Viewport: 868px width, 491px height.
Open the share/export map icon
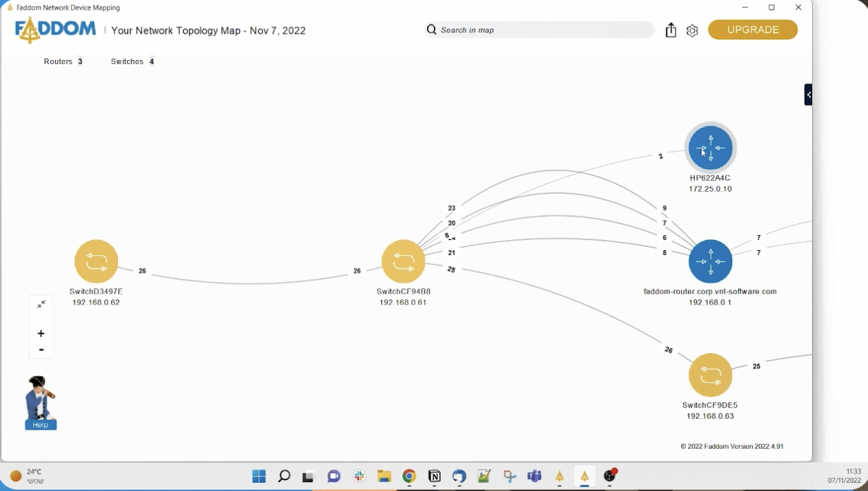click(x=671, y=30)
